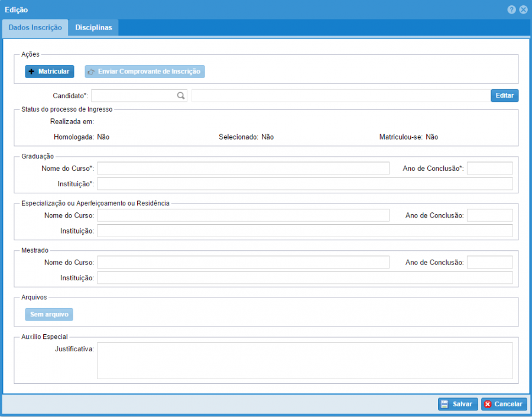Click the Editar button
Viewport: 532px width, 417px height.
504,95
